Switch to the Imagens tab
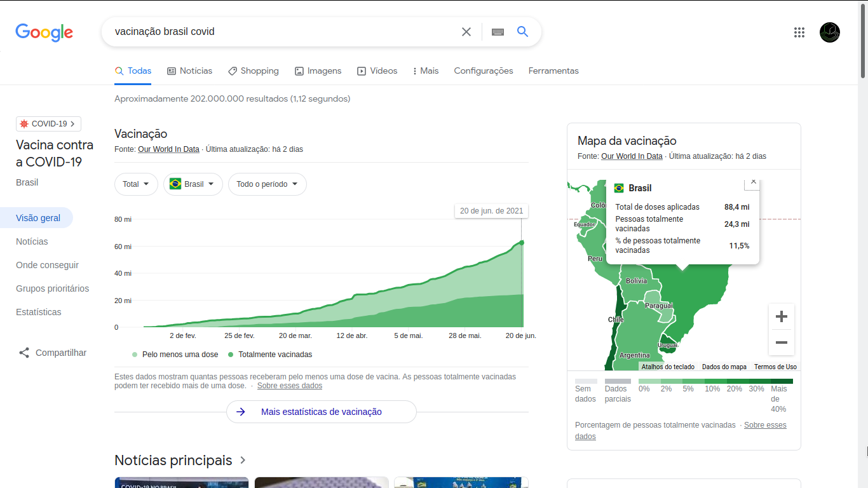The width and height of the screenshot is (868, 488). pos(318,71)
